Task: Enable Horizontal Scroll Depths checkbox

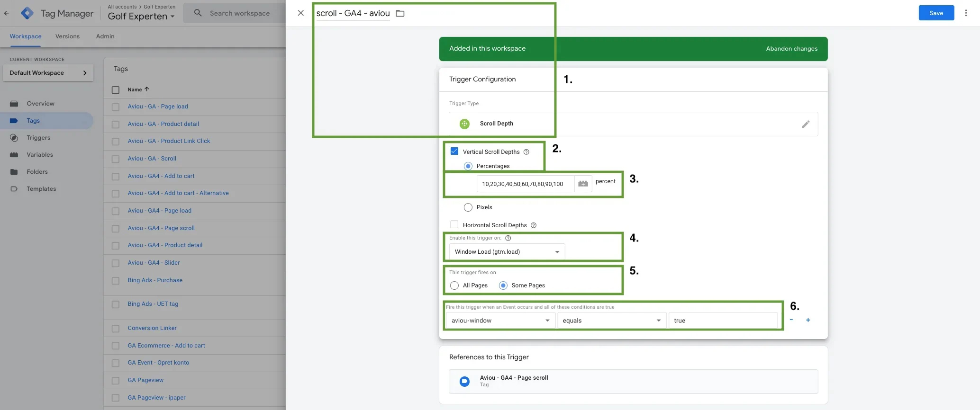Action: click(x=454, y=224)
